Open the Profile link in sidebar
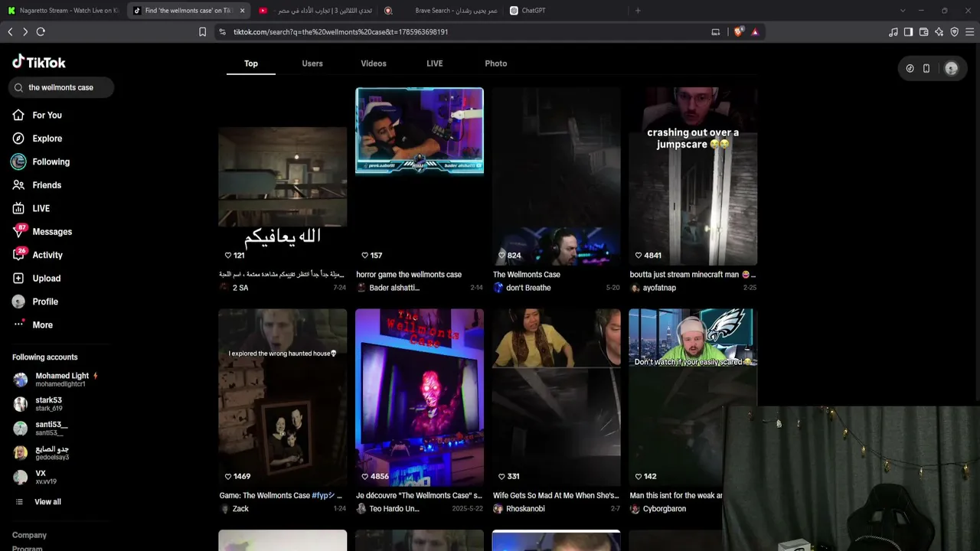 pyautogui.click(x=45, y=302)
